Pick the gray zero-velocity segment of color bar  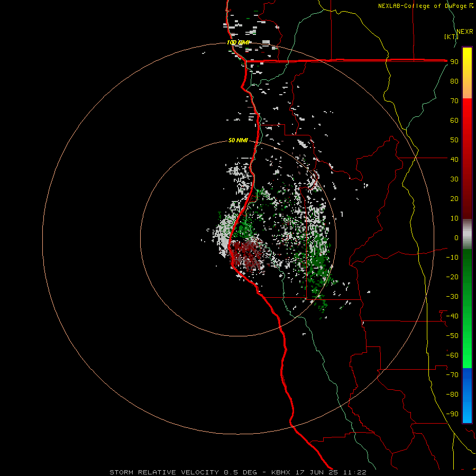tap(467, 234)
